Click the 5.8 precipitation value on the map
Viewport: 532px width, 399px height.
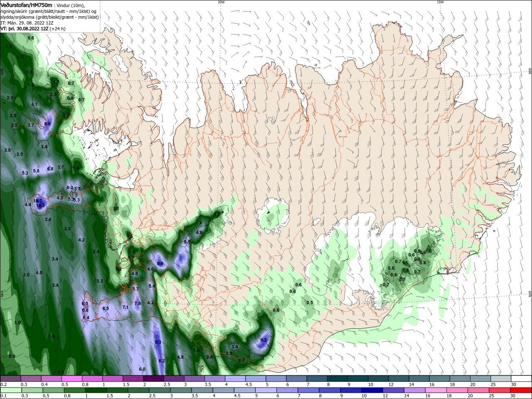36,171
